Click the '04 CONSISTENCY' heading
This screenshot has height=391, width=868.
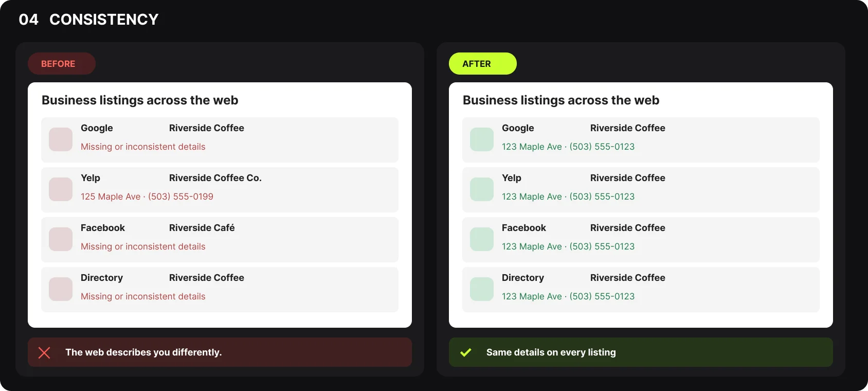coord(88,20)
